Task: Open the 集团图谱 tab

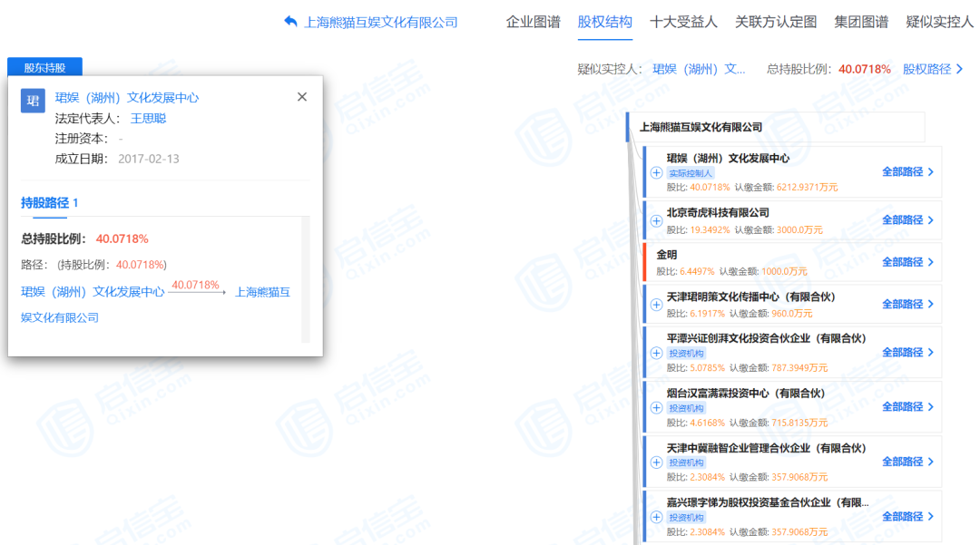Action: (x=861, y=22)
